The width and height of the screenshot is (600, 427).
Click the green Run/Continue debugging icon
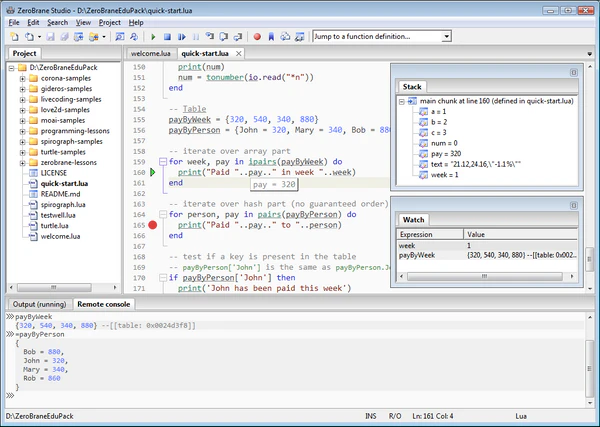click(153, 37)
